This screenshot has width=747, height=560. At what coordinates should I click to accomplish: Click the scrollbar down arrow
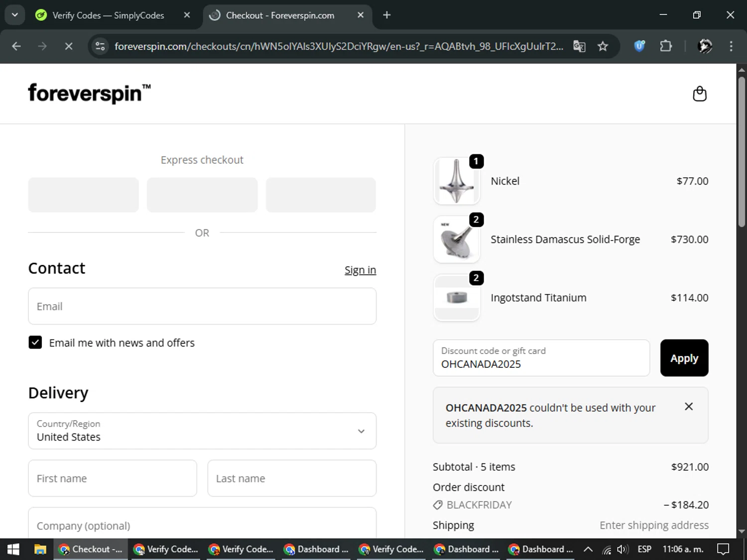point(742,531)
